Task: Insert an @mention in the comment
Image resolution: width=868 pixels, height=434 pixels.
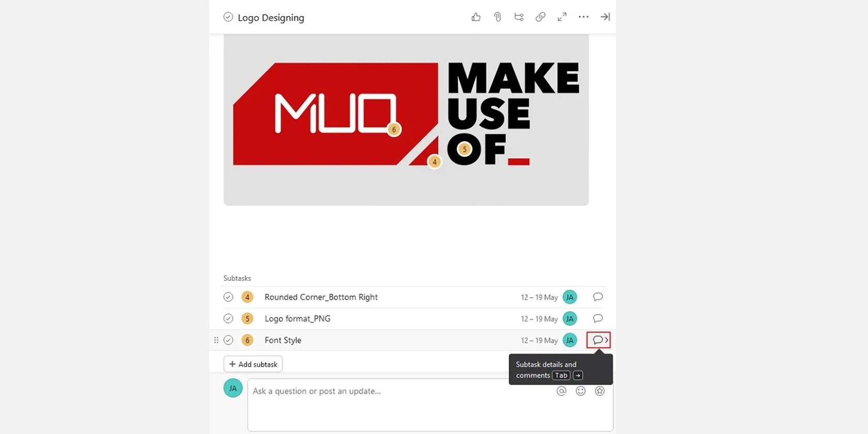Action: tap(561, 391)
